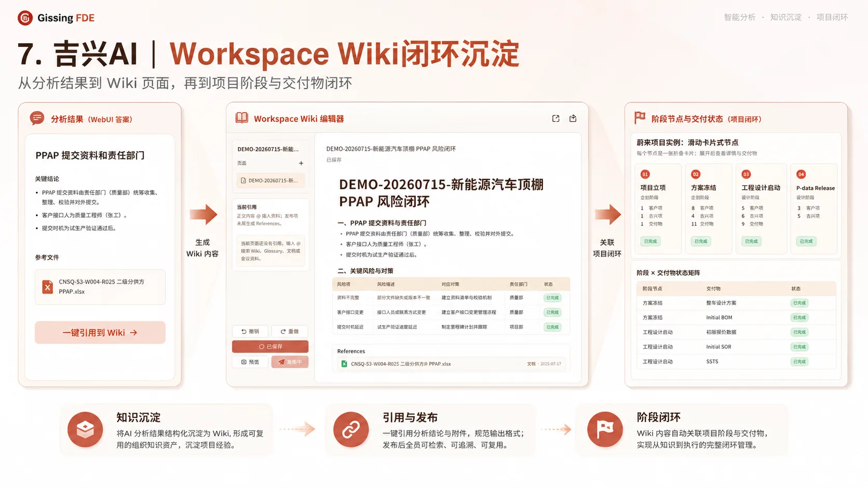Click 已完成 status in 提交时机延迟 row
The image size is (868, 489).
(552, 327)
